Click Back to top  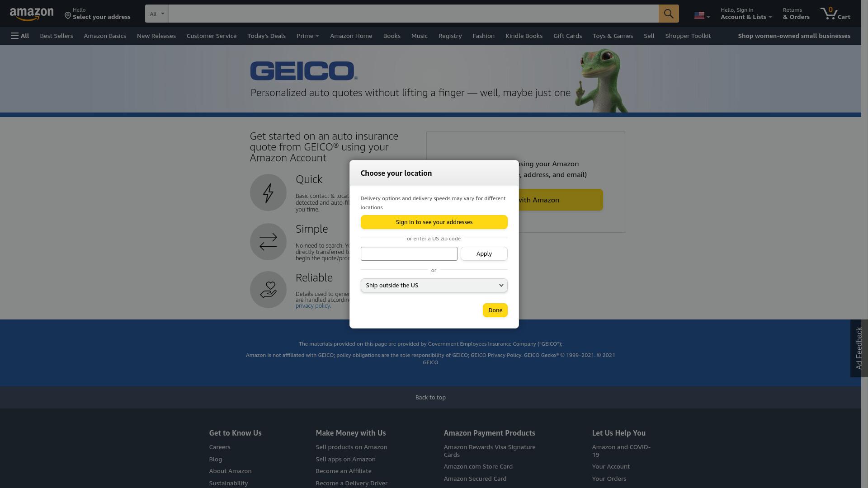pyautogui.click(x=430, y=397)
